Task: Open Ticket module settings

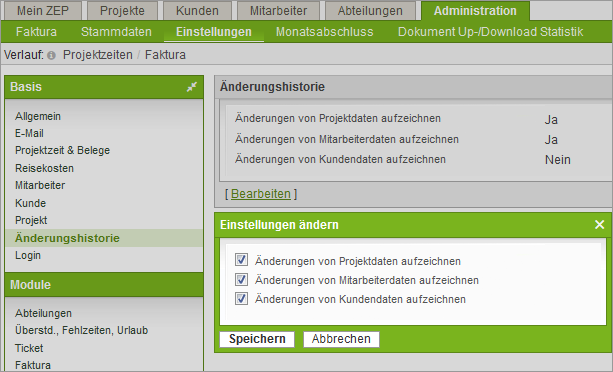Action: (x=29, y=348)
